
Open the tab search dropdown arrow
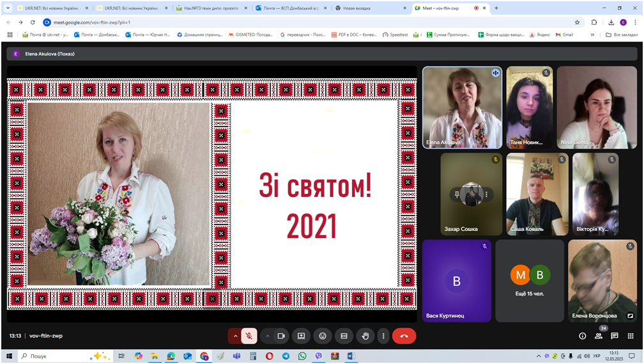[x=8, y=8]
